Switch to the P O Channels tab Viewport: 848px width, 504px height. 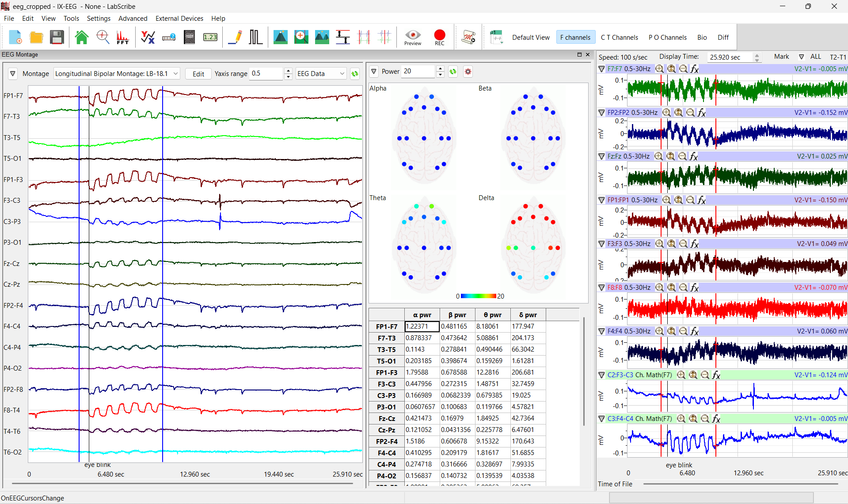coord(667,37)
